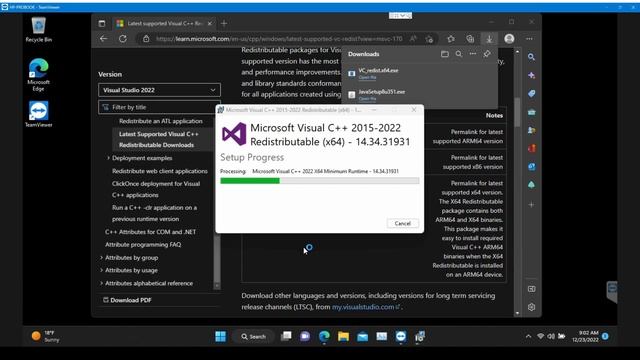Open Attribute programming FAQ article
640x360 pixels.
(143, 244)
